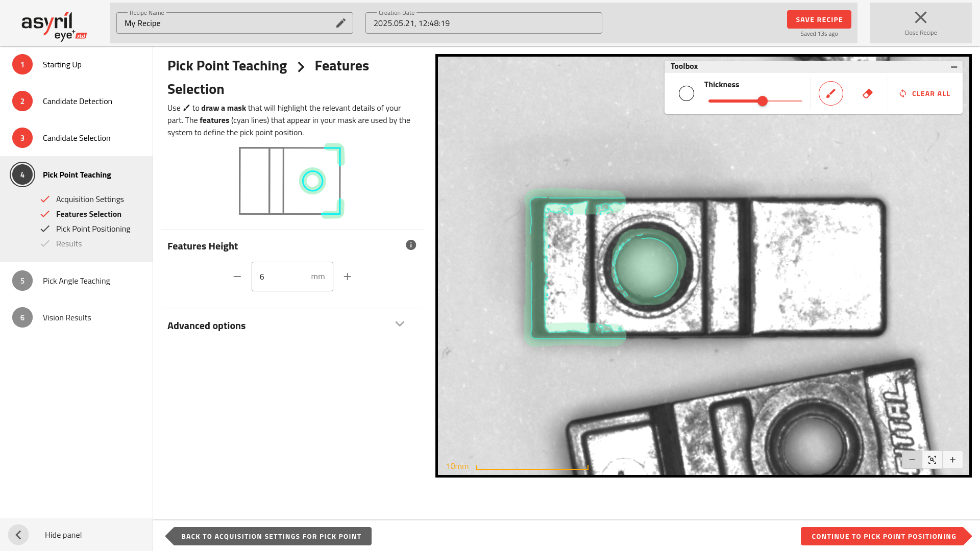Click the step 5 Pick Angle Teaching circle
Screen dimensions: 980x551
coord(22,281)
